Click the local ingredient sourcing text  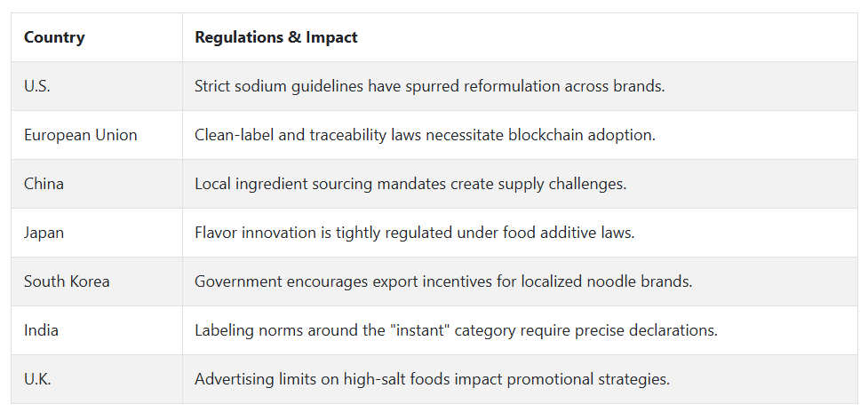point(410,184)
